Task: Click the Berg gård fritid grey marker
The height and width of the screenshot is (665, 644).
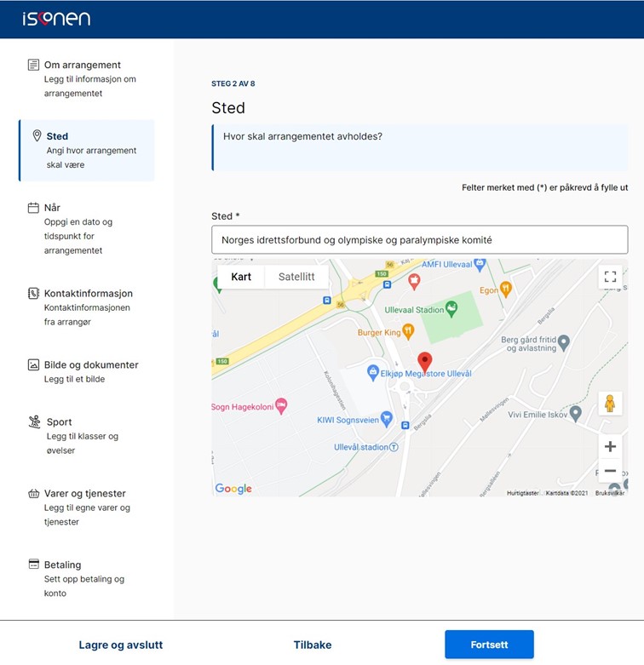Action: click(x=563, y=343)
